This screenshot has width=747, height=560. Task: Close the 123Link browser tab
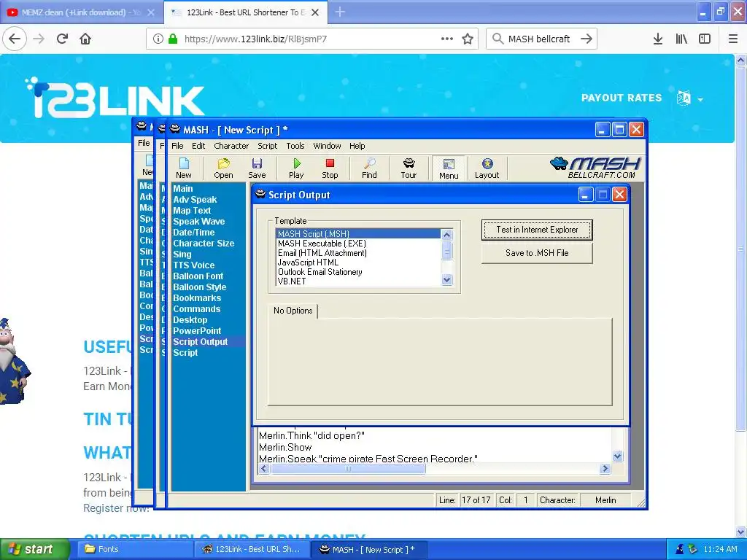point(315,12)
